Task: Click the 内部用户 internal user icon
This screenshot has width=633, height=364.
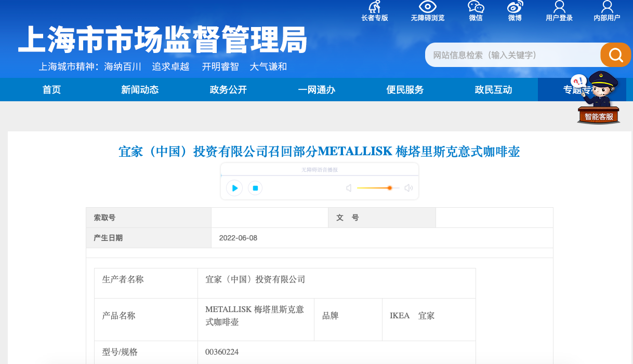Action: pyautogui.click(x=607, y=7)
